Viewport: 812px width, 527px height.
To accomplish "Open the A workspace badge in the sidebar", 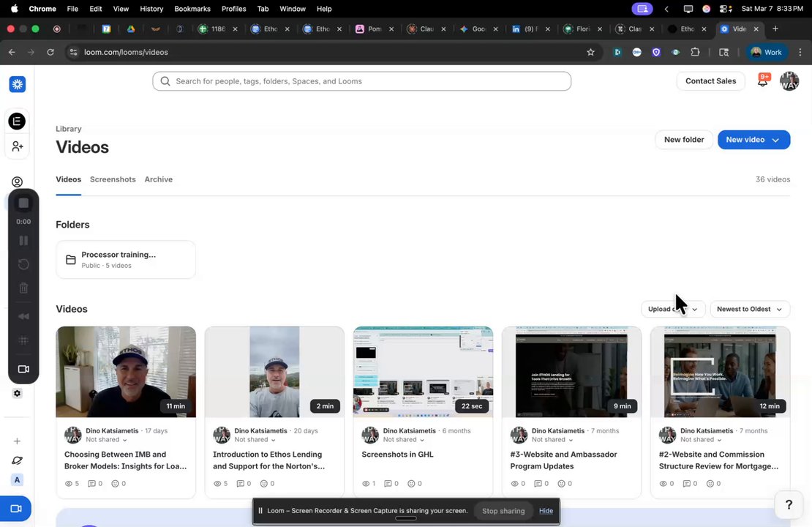I will [x=17, y=480].
